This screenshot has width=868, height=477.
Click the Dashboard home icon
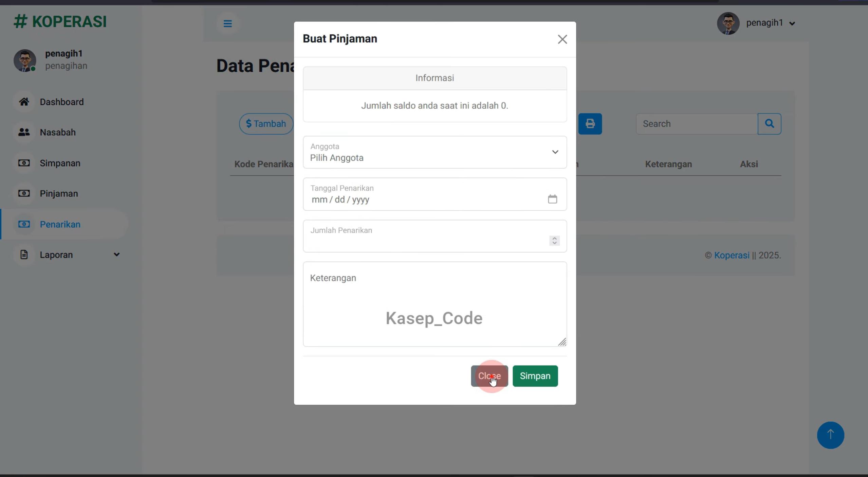pyautogui.click(x=24, y=102)
